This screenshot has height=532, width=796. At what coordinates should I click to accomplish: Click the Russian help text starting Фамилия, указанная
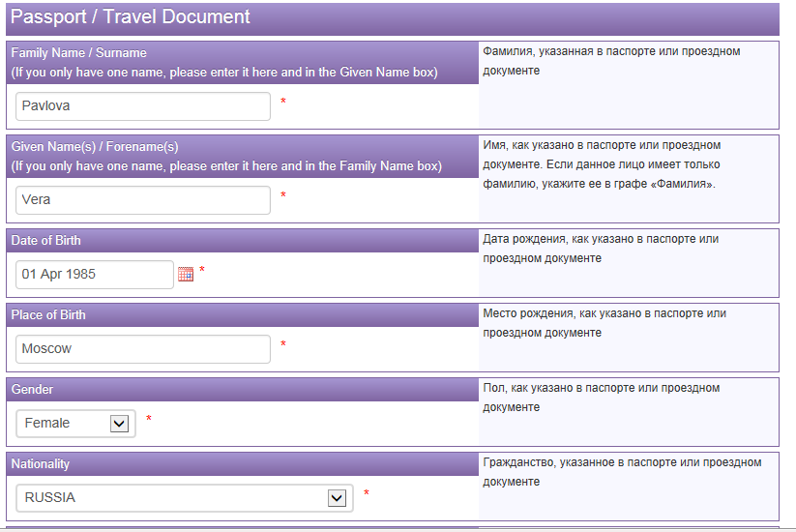pyautogui.click(x=611, y=61)
